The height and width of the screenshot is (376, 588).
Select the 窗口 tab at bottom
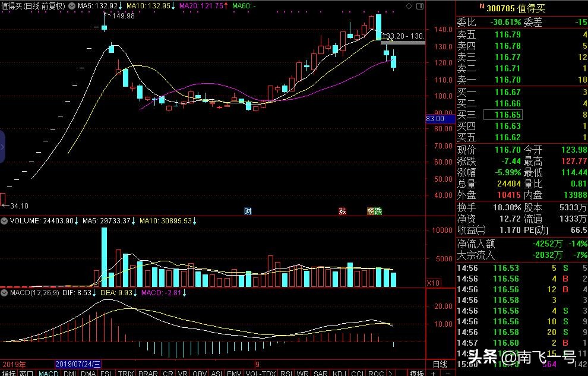tap(26, 373)
